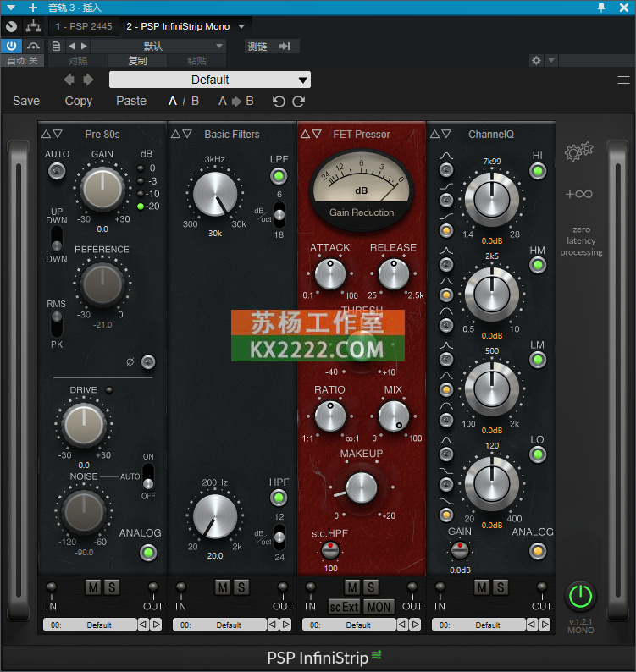Click the add plus icon in title bar
636x672 pixels.
click(32, 8)
